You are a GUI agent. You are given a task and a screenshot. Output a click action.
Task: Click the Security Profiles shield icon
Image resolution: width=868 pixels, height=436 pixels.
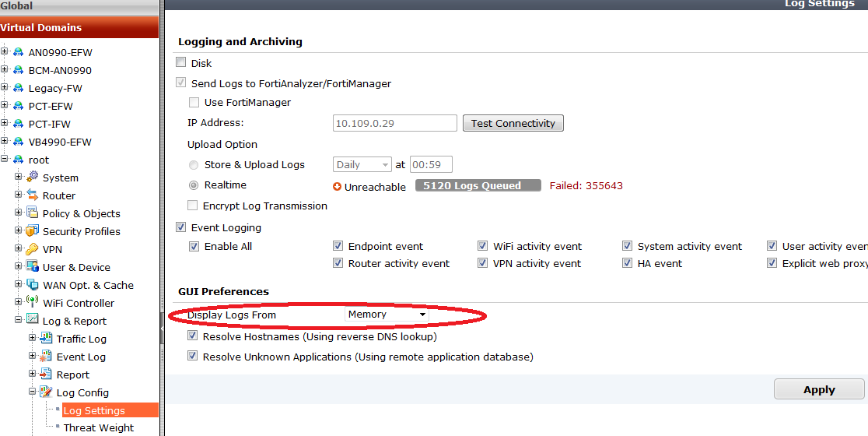point(33,231)
